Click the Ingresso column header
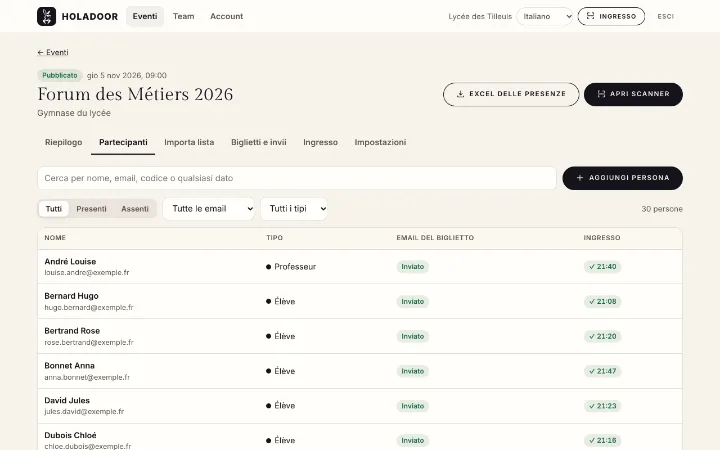Image resolution: width=720 pixels, height=450 pixels. 602,238
